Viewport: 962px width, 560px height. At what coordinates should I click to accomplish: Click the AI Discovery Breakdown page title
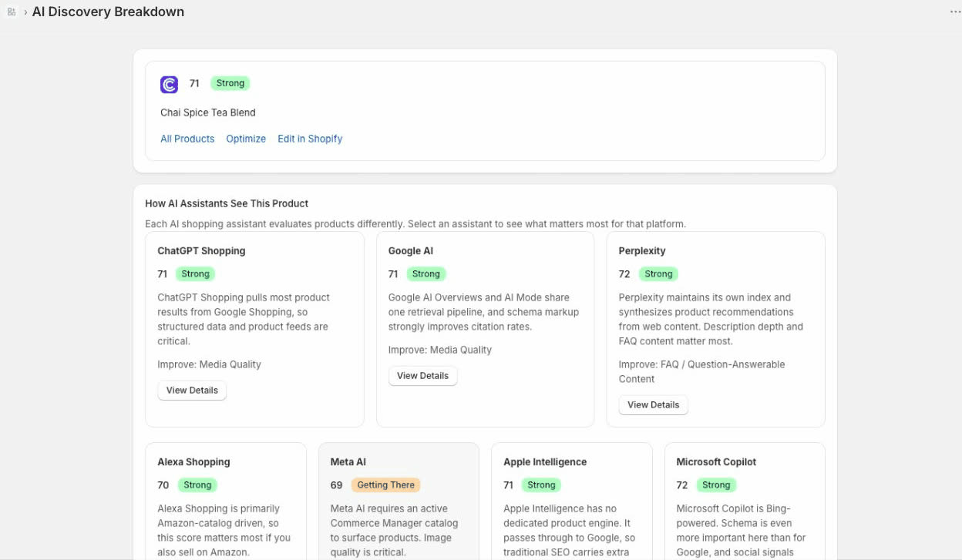108,12
